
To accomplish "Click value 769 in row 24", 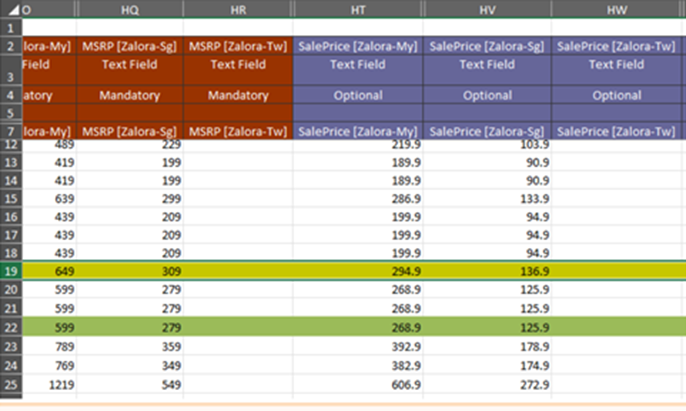I will [64, 365].
